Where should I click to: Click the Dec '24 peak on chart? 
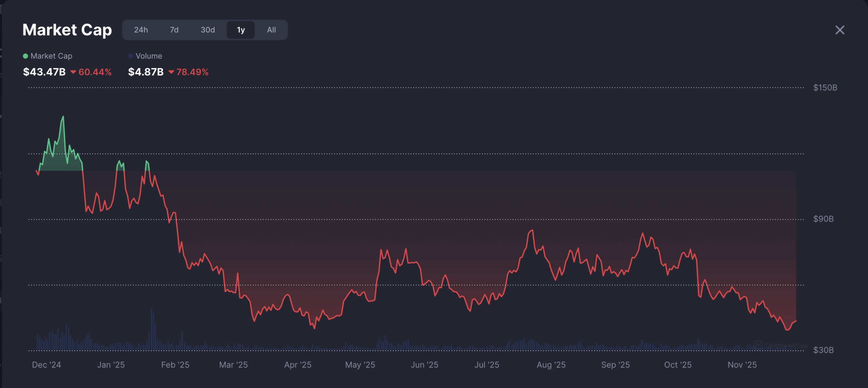pyautogui.click(x=63, y=117)
